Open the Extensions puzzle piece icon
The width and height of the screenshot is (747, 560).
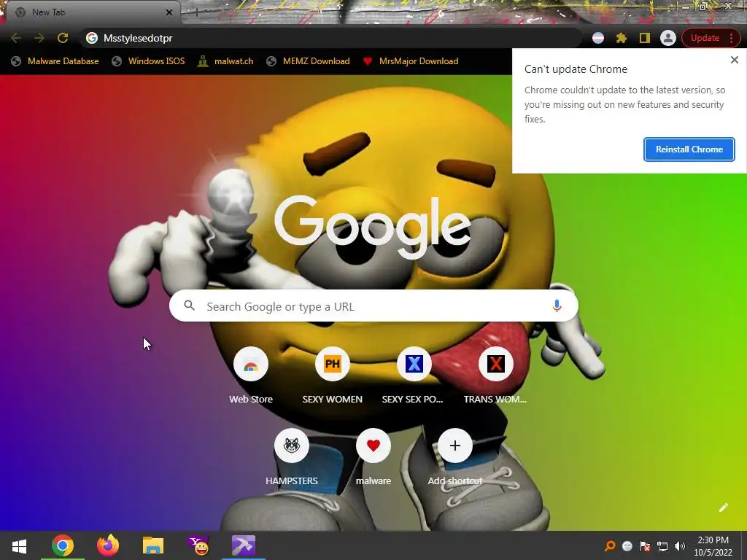click(x=622, y=38)
